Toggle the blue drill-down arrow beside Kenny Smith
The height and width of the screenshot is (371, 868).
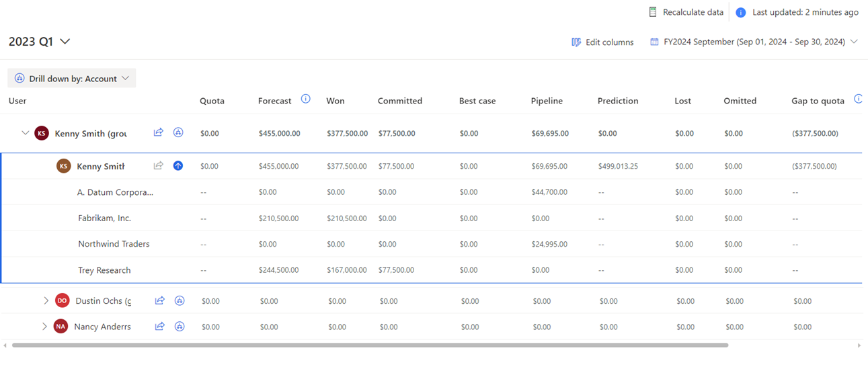tap(178, 165)
